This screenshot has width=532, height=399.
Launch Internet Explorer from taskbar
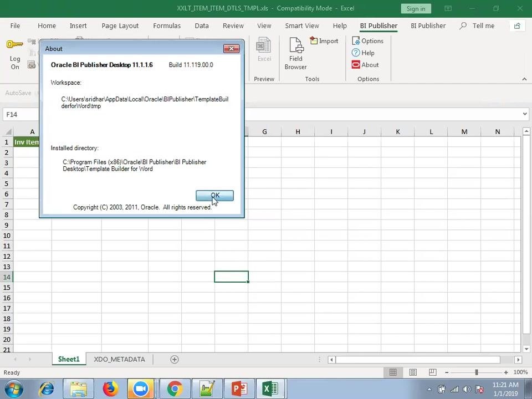(x=47, y=389)
